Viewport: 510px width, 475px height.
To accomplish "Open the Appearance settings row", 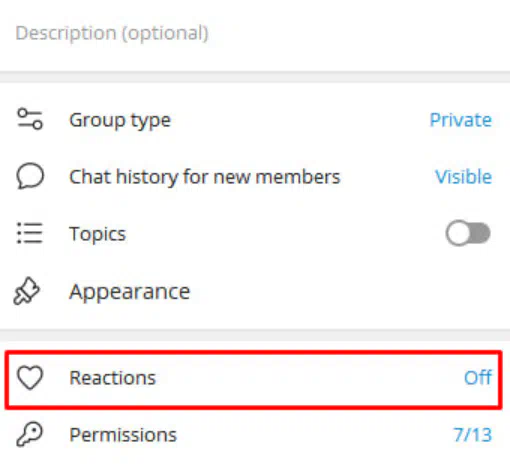I will [255, 291].
